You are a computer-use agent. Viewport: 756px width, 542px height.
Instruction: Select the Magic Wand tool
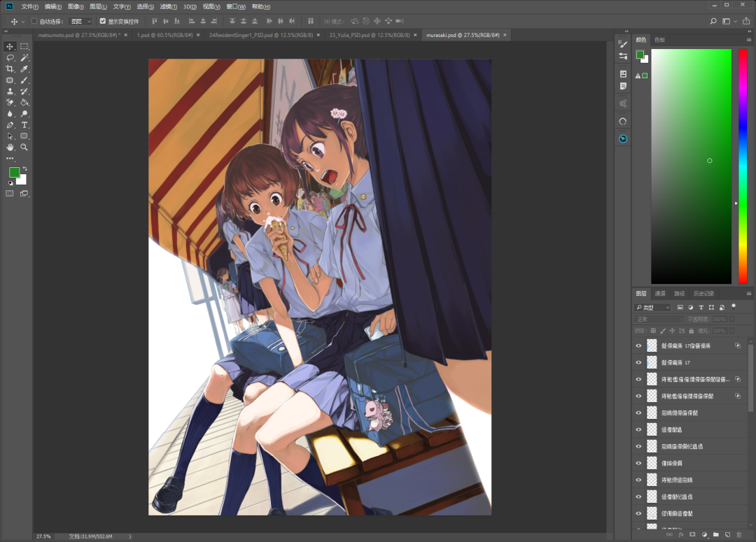24,58
